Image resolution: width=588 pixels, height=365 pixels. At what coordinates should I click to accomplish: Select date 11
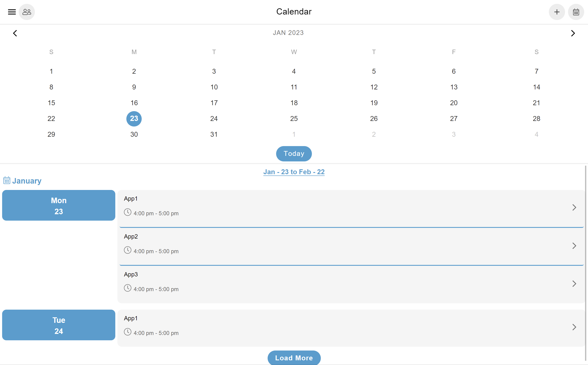click(x=294, y=87)
